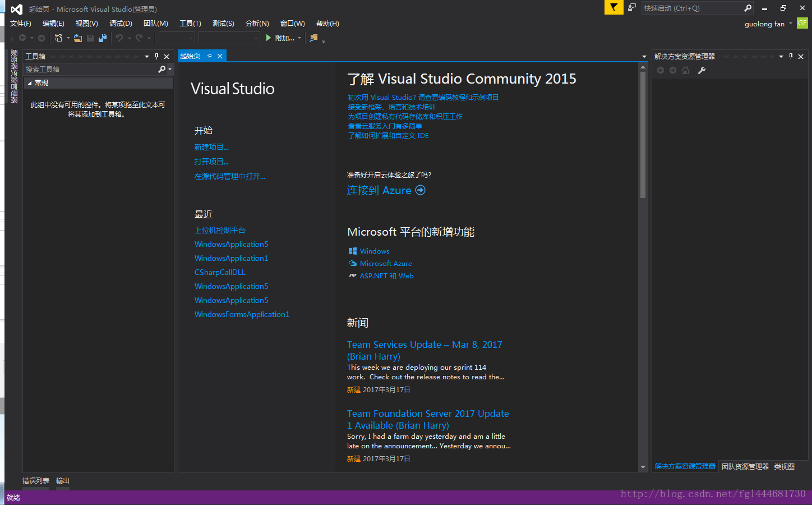Switch to 团队资源管理器 tab
Image resolution: width=812 pixels, height=505 pixels.
tap(745, 466)
